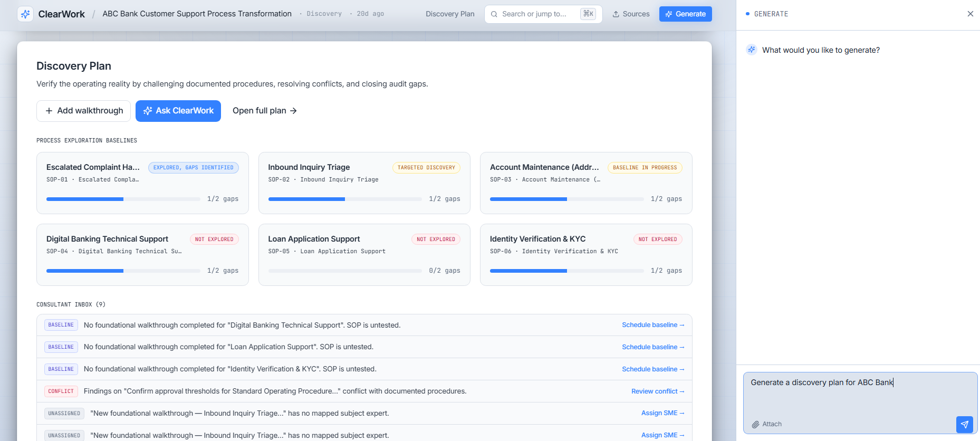Click the ClearWork sparkle logo icon
The height and width of the screenshot is (441, 980).
point(25,14)
